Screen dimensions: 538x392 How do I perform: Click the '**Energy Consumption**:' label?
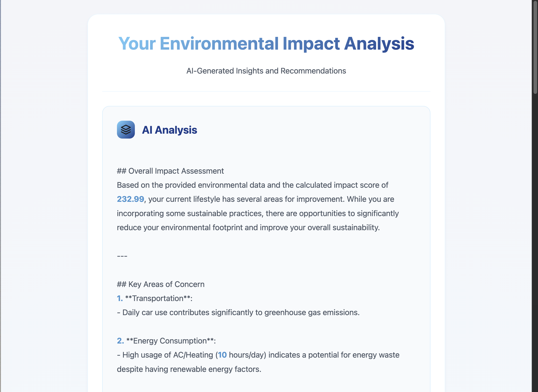(171, 341)
